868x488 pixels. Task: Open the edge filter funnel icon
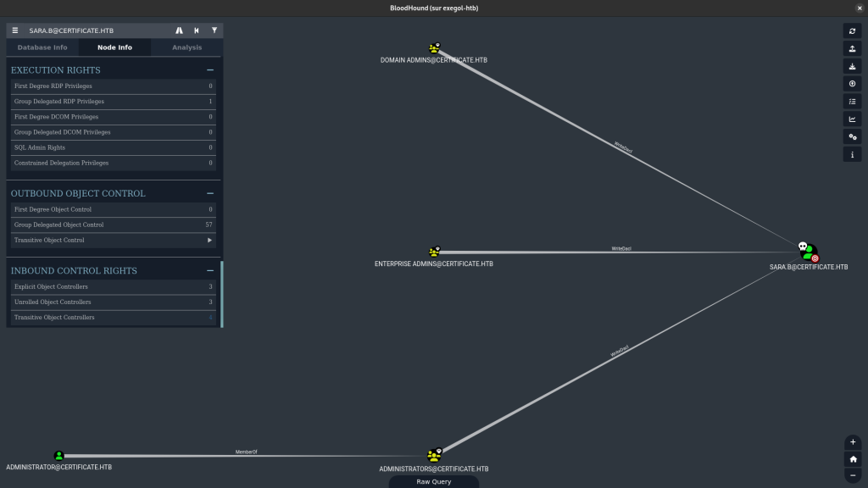[x=214, y=30]
